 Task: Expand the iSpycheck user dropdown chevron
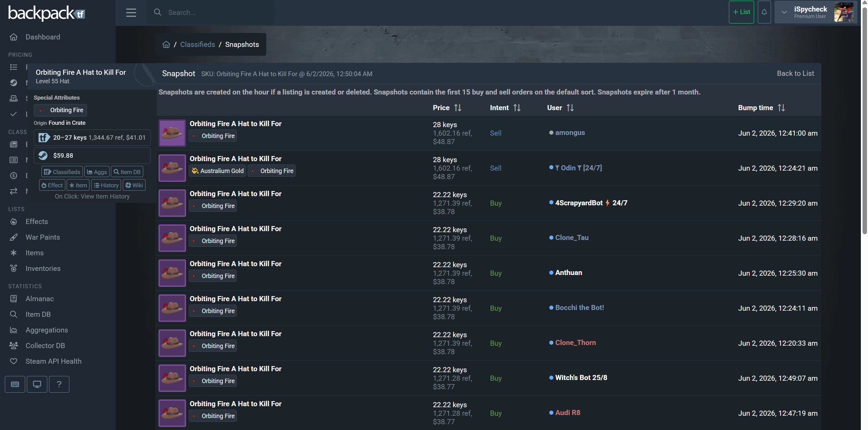784,12
